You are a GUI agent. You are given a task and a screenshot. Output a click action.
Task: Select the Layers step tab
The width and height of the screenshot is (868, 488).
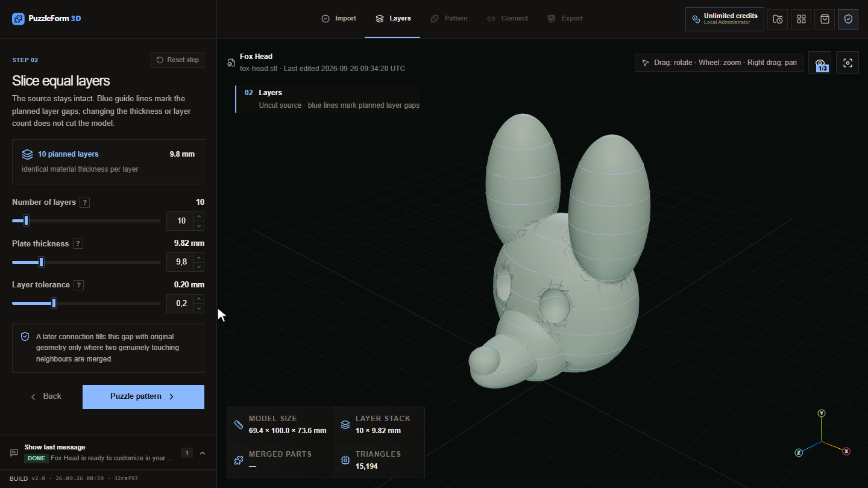393,19
